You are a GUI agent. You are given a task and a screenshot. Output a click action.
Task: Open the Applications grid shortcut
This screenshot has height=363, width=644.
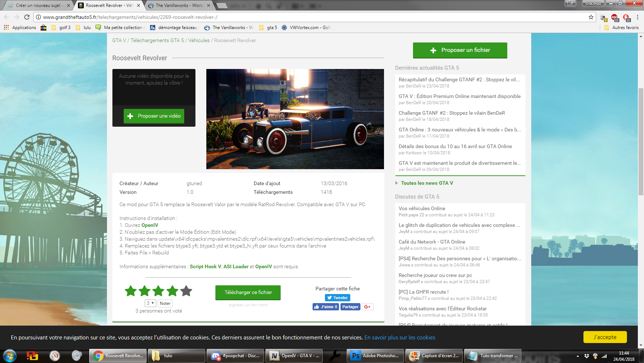point(20,28)
